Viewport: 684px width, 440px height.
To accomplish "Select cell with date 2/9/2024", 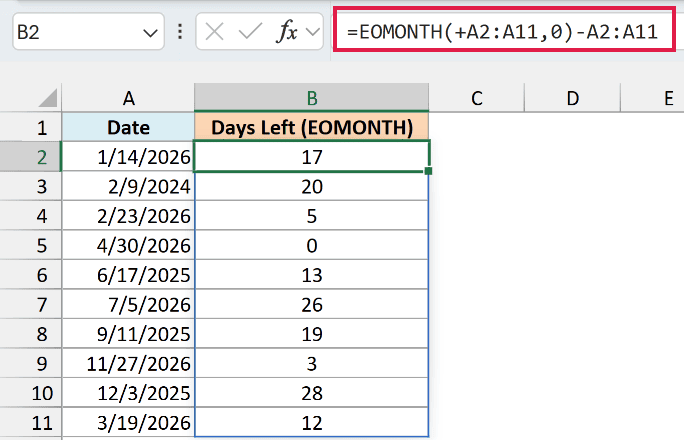I will pyautogui.click(x=128, y=186).
